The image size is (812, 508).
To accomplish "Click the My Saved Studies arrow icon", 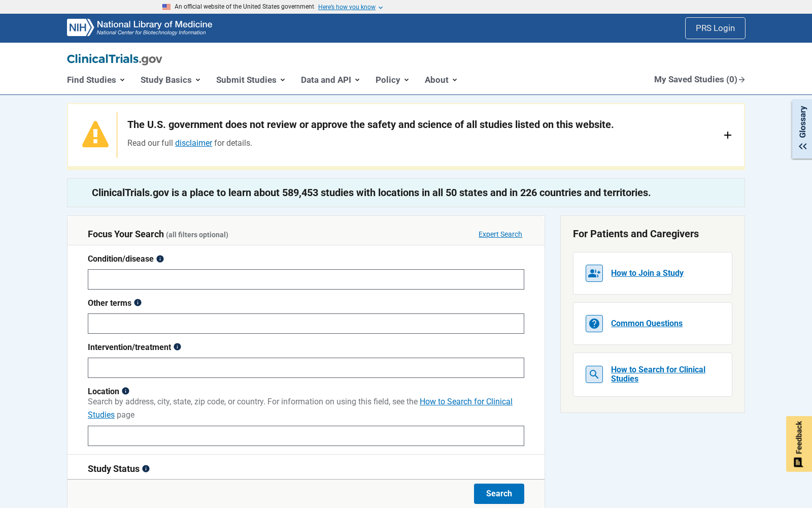I will coord(742,80).
